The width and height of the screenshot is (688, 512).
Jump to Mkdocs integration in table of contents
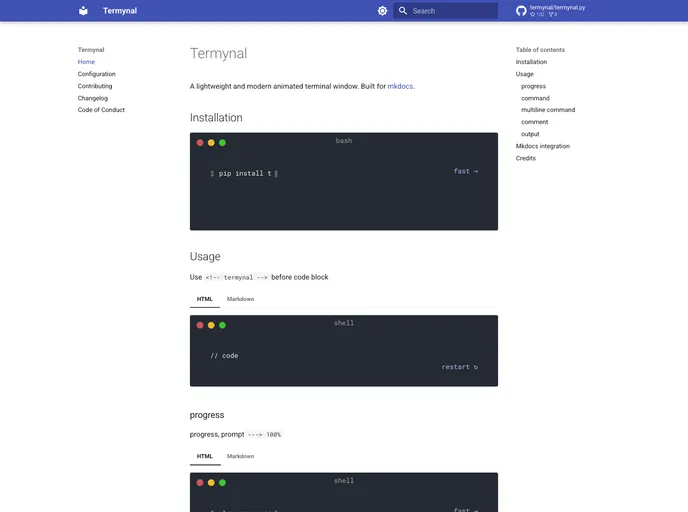point(542,146)
